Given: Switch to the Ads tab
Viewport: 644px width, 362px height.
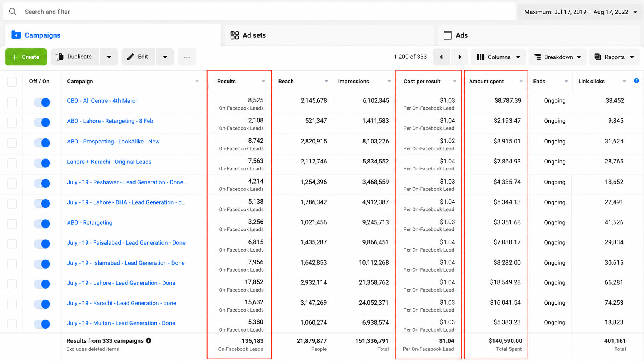Looking at the screenshot, I should pyautogui.click(x=456, y=35).
